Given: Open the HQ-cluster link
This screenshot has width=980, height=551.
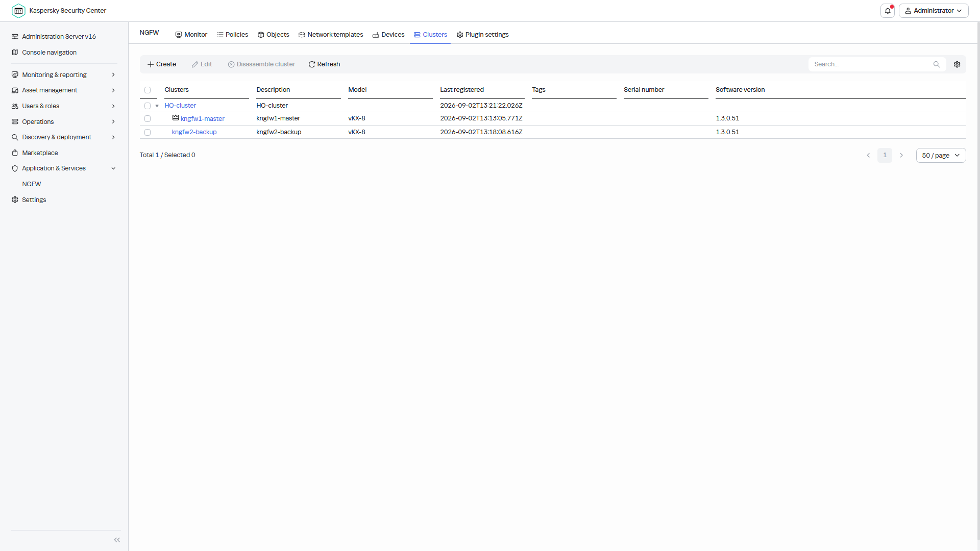Looking at the screenshot, I should pyautogui.click(x=180, y=106).
